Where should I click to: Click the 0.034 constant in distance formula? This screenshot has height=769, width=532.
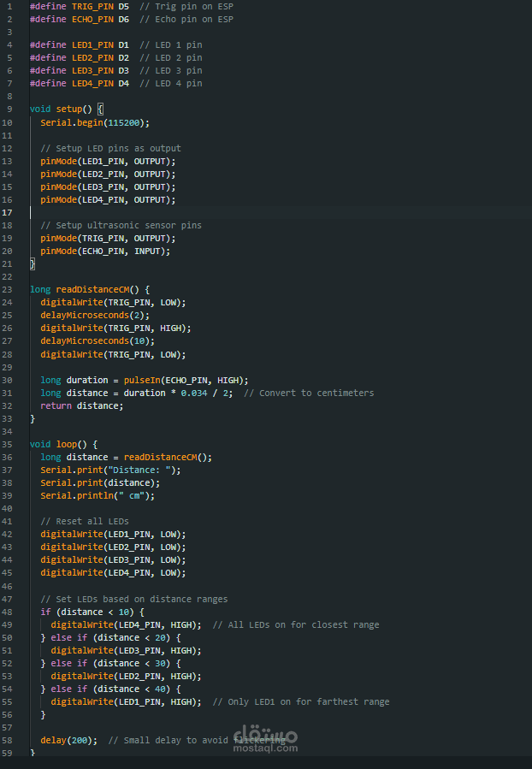(x=193, y=393)
